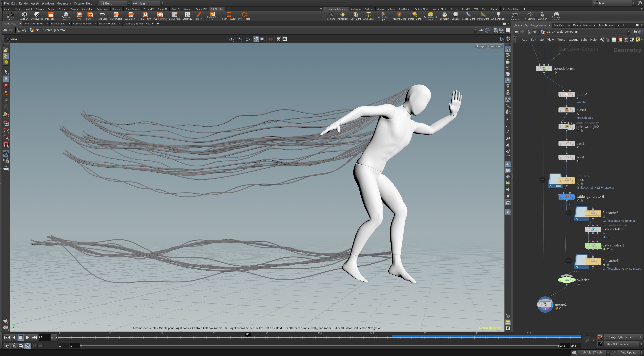Image resolution: width=644 pixels, height=356 pixels.
Task: Select the cable_generator6 node icon
Action: click(x=567, y=197)
